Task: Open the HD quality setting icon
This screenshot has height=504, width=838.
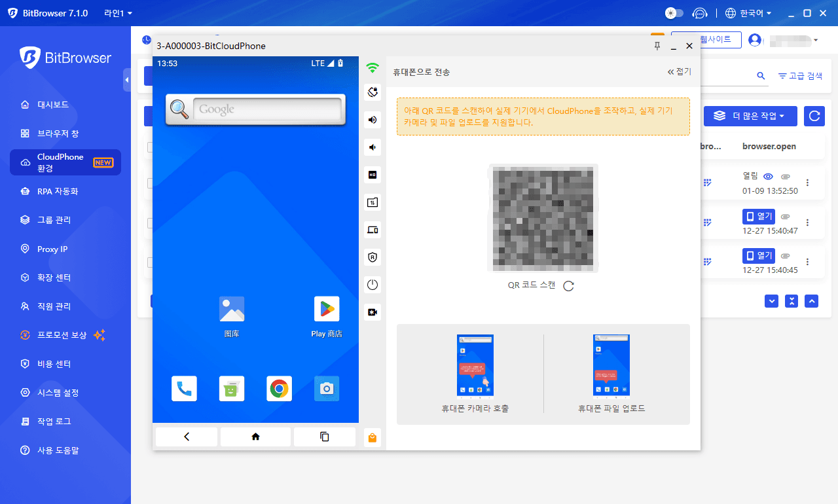Action: (x=373, y=175)
